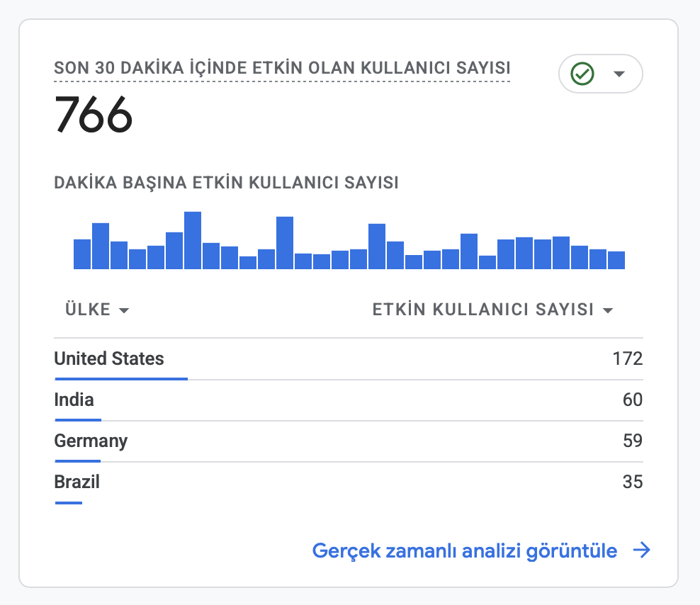Click the India blue progress bar

coord(78,420)
